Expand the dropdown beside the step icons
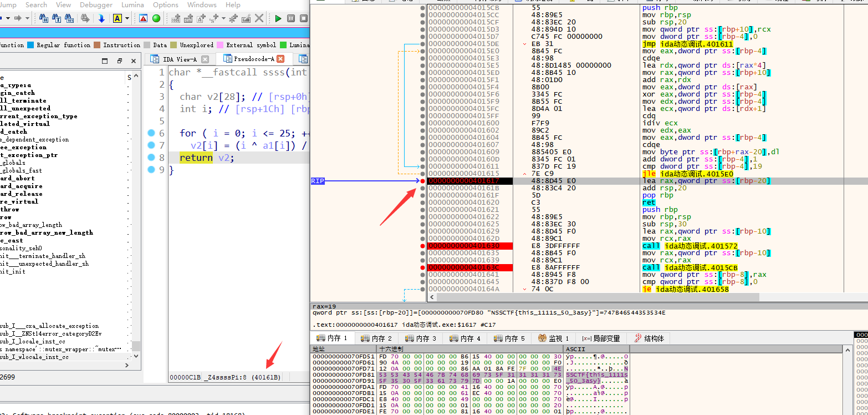Screen dimensions: 868x415 222,18
